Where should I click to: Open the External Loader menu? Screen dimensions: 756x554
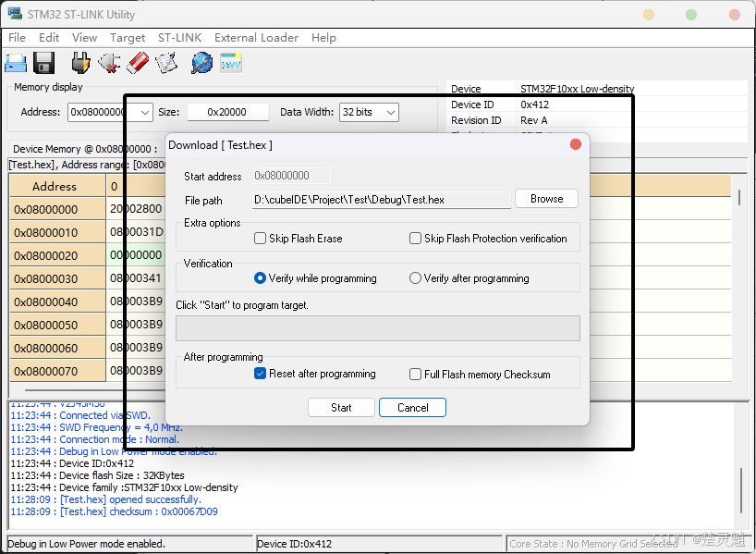257,38
